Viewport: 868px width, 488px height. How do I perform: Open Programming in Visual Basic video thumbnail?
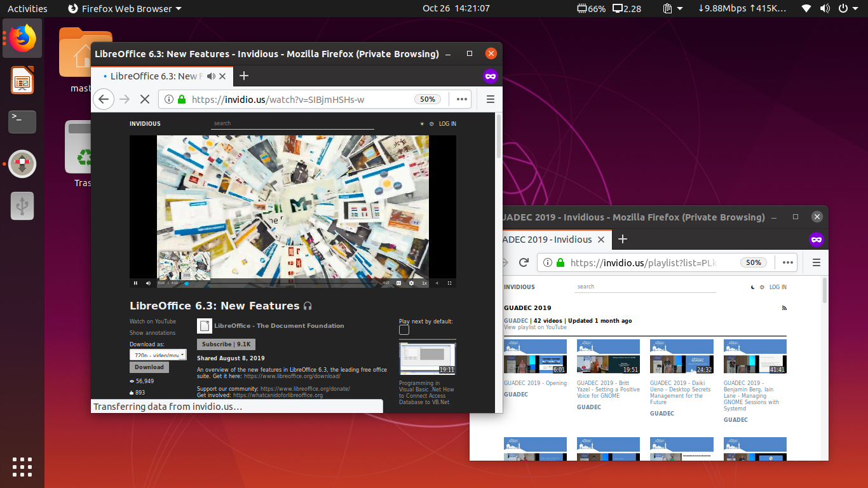[x=428, y=358]
